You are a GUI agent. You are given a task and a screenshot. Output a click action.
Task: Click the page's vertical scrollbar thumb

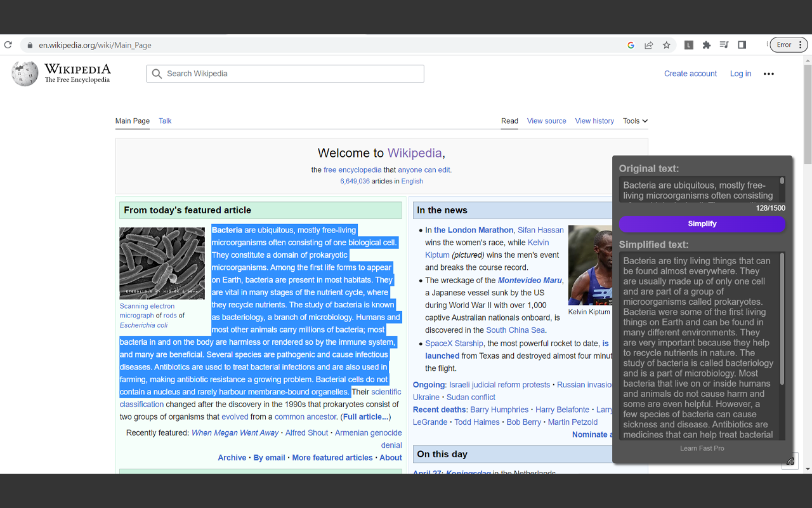[x=808, y=115]
